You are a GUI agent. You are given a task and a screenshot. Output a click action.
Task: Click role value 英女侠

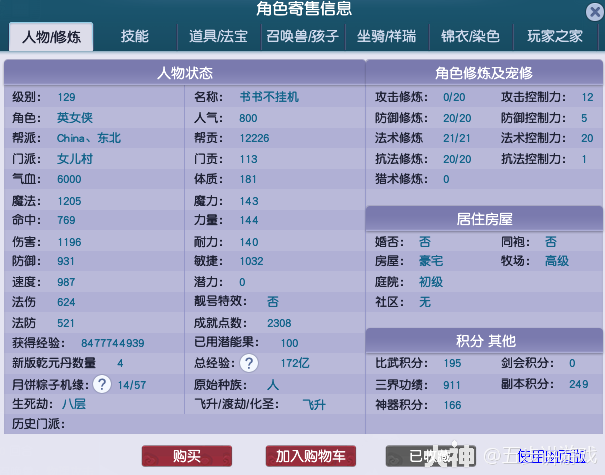[x=75, y=118]
